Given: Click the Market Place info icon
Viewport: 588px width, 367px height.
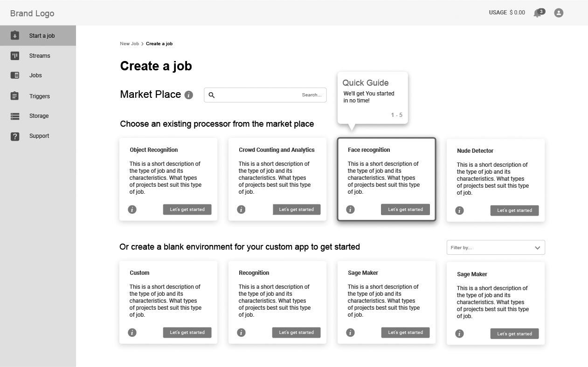Looking at the screenshot, I should 189,95.
